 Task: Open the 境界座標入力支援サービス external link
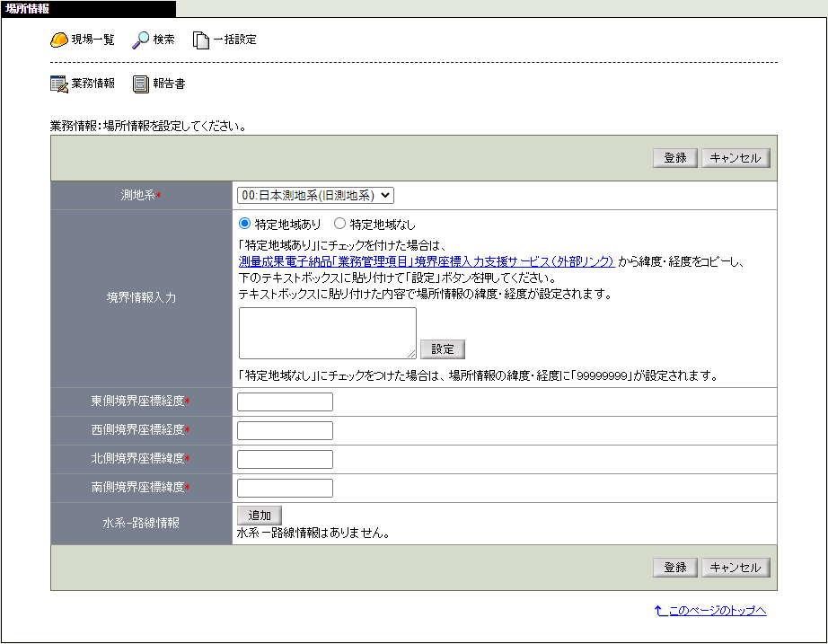pyautogui.click(x=427, y=261)
